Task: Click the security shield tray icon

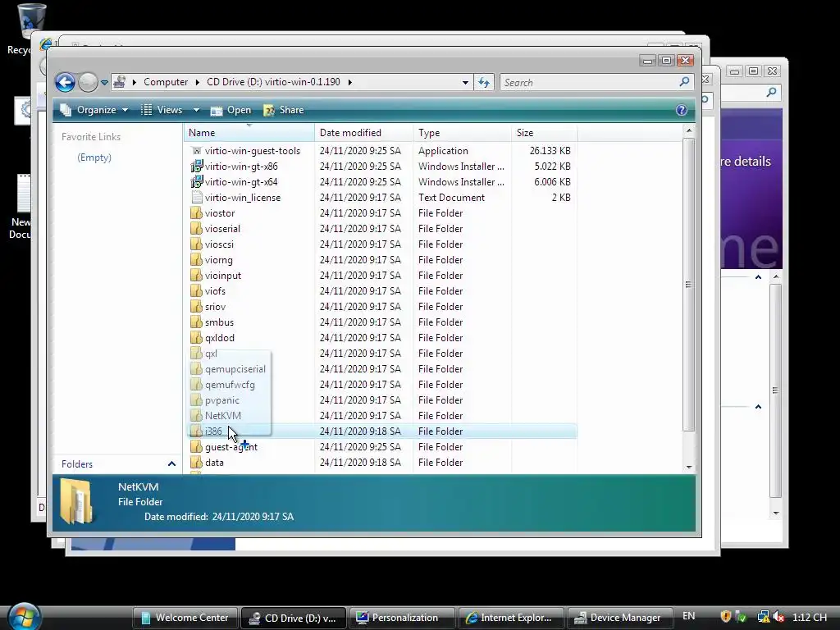Action: click(x=726, y=617)
